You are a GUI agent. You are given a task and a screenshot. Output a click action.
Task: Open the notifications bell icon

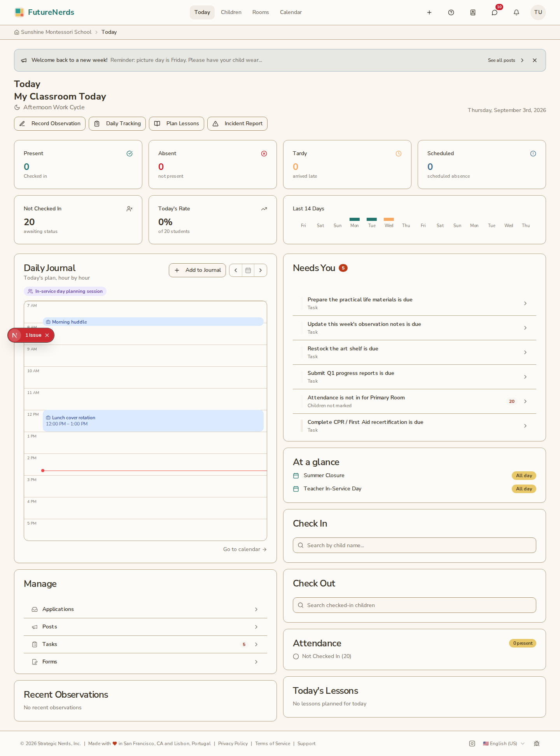pyautogui.click(x=516, y=12)
